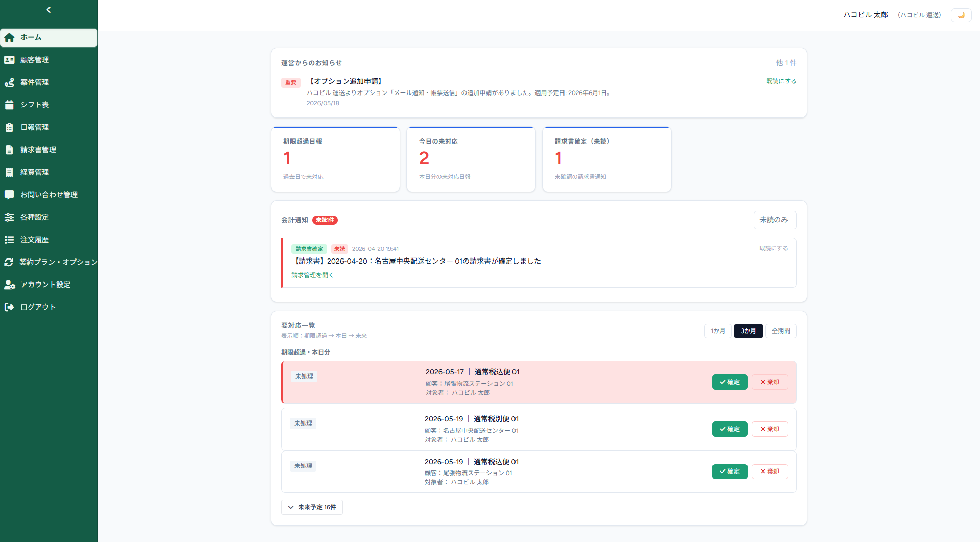Confirm the 2026-05-19 通常税別便 01 report

[x=730, y=429]
